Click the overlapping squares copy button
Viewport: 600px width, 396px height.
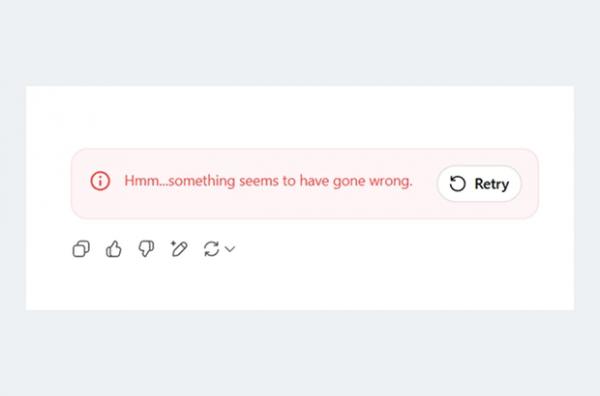tap(81, 249)
